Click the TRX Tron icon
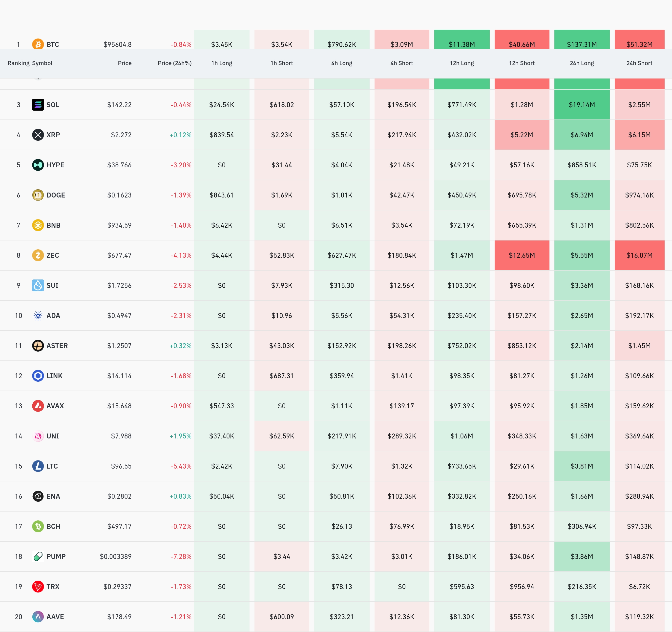Viewport: 672px width, 632px height. point(38,586)
